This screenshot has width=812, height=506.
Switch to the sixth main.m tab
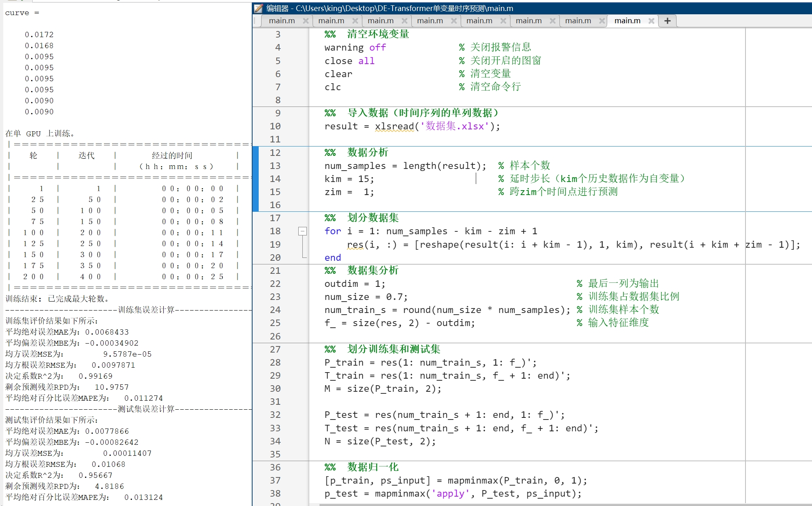click(x=528, y=20)
